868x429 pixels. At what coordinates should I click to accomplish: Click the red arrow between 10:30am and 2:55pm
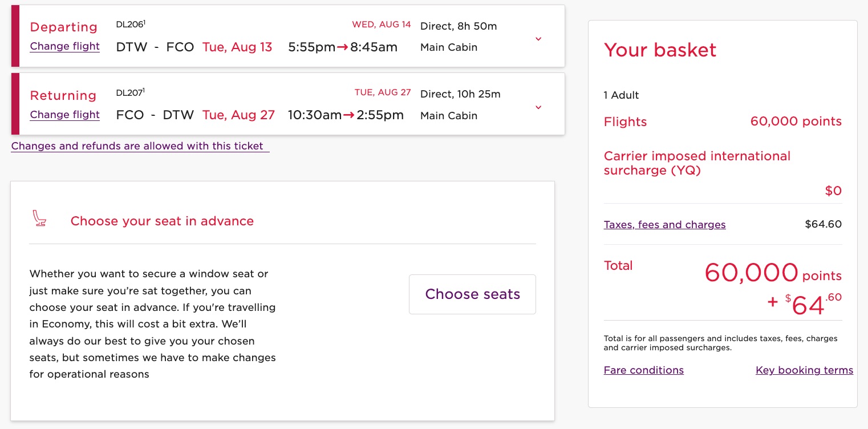pos(348,115)
